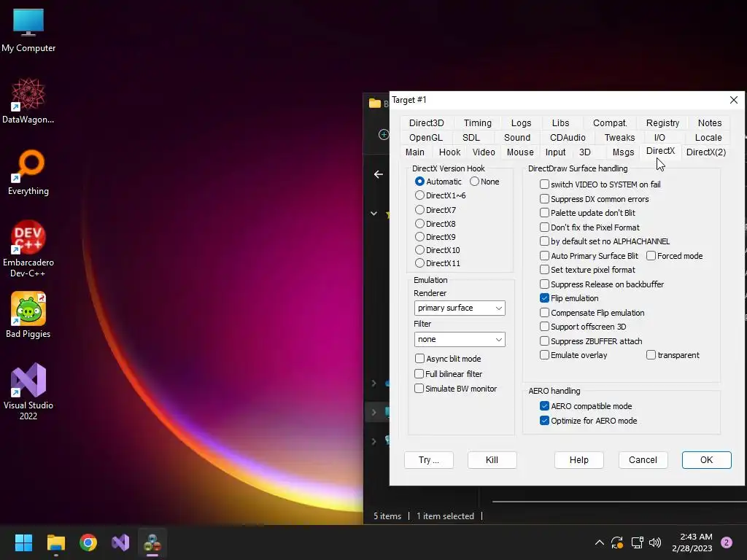Screen dimensions: 747x560
Task: Open the notification center badge
Action: tap(727, 542)
